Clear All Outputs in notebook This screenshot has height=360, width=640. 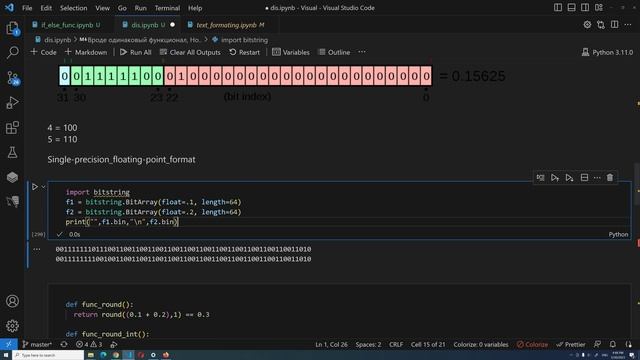(190, 52)
